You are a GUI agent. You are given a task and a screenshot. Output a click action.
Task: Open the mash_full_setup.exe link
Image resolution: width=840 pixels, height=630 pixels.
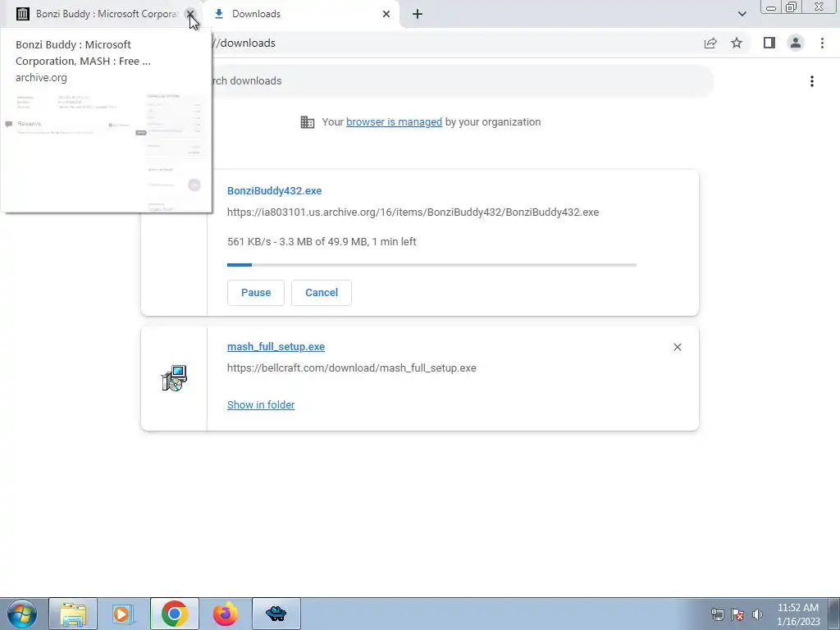coord(276,347)
